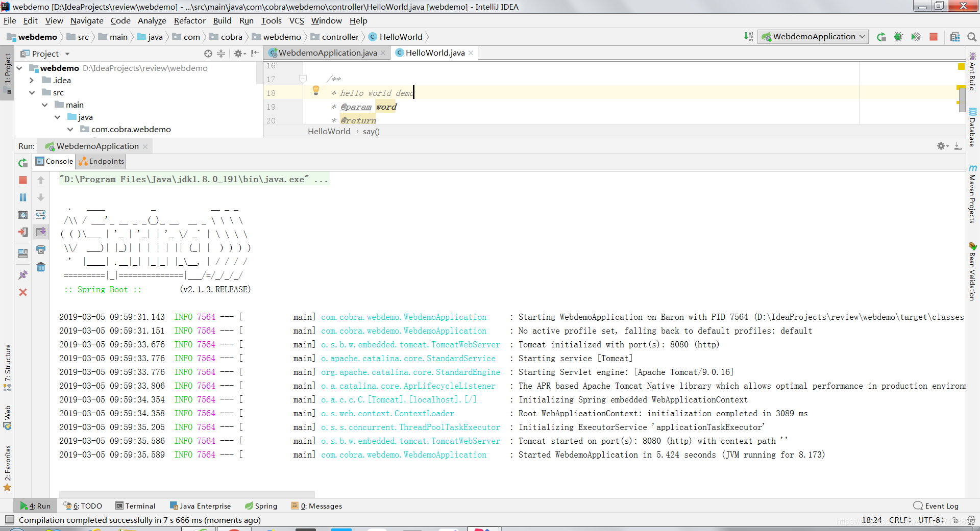Rerun WebdemoApplication in Run panel
The width and height of the screenshot is (980, 531).
(23, 163)
